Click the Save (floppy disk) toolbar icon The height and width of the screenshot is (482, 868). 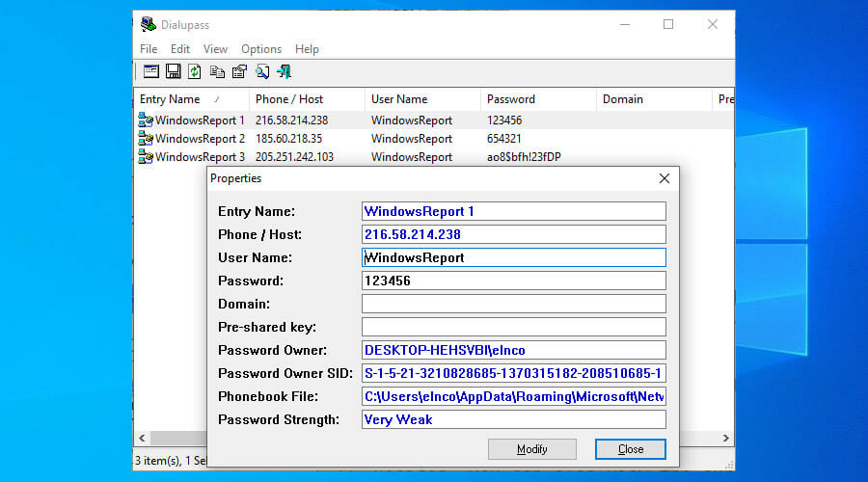pos(174,71)
